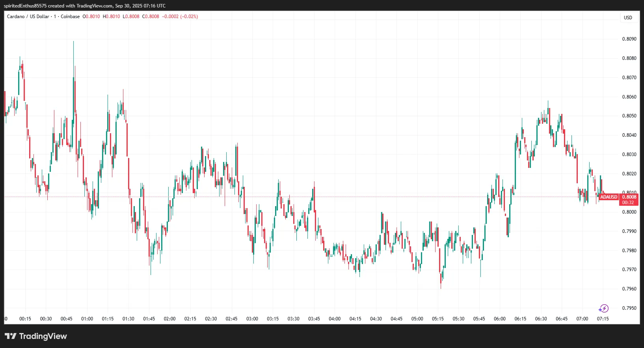Click the 00:32 bar countdown timer
644x348 pixels.
[x=628, y=203]
